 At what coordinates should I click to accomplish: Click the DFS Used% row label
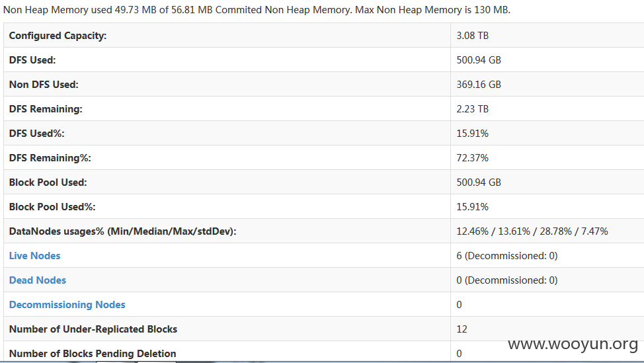[x=36, y=134]
